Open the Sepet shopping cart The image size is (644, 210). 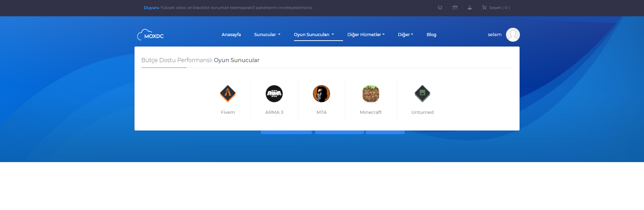click(496, 8)
